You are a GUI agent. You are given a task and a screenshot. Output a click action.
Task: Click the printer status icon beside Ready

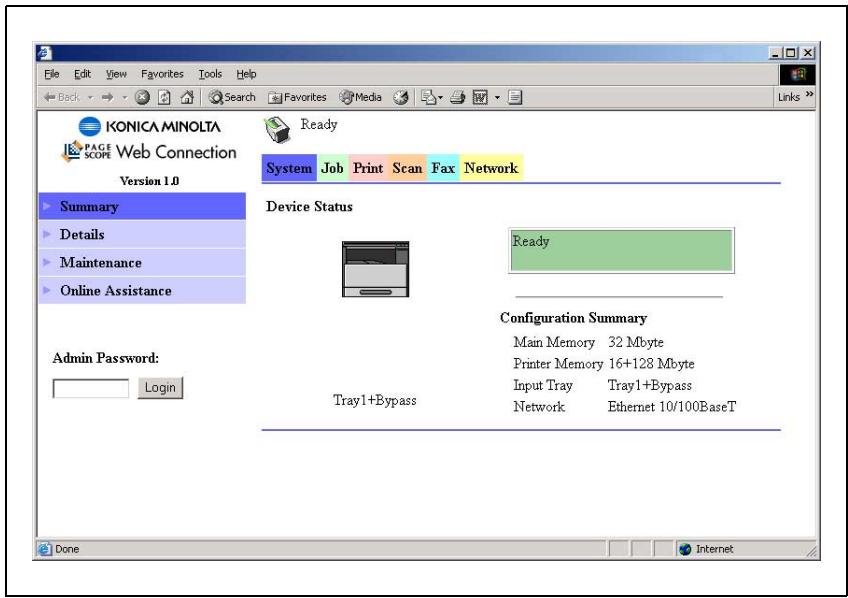pyautogui.click(x=277, y=130)
